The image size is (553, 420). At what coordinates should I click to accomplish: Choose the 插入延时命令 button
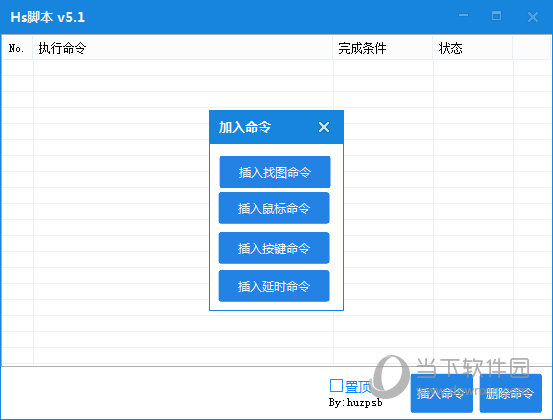(x=274, y=286)
